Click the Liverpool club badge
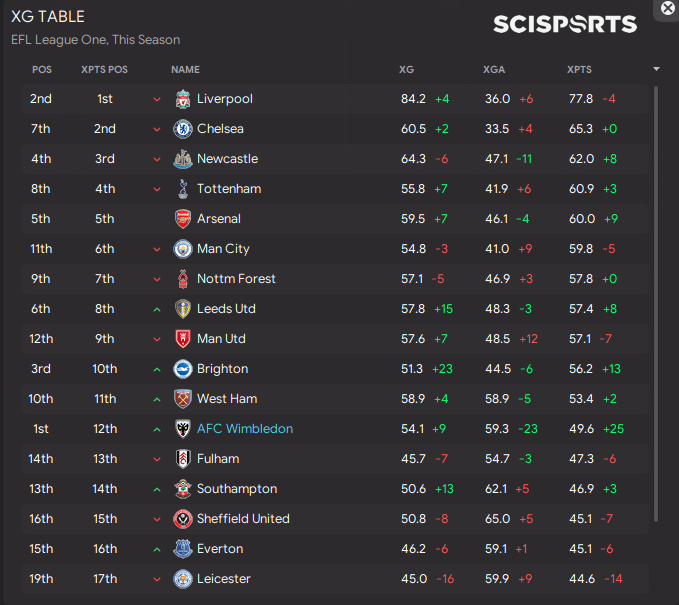The height and width of the screenshot is (605, 679). 183,99
